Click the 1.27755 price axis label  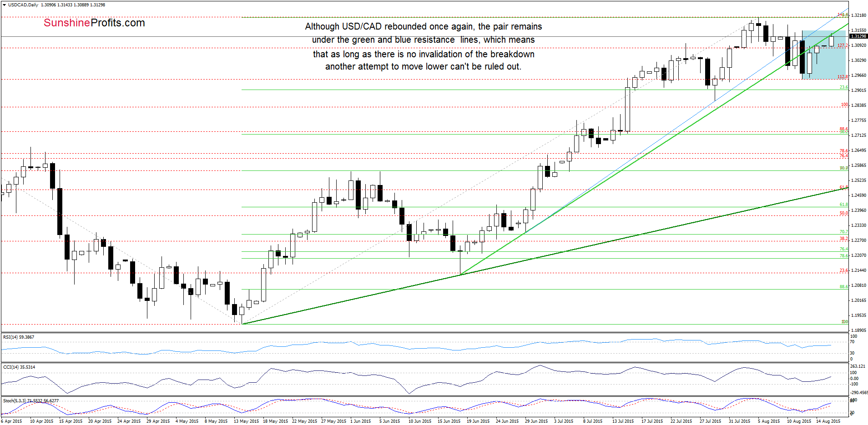(x=859, y=120)
